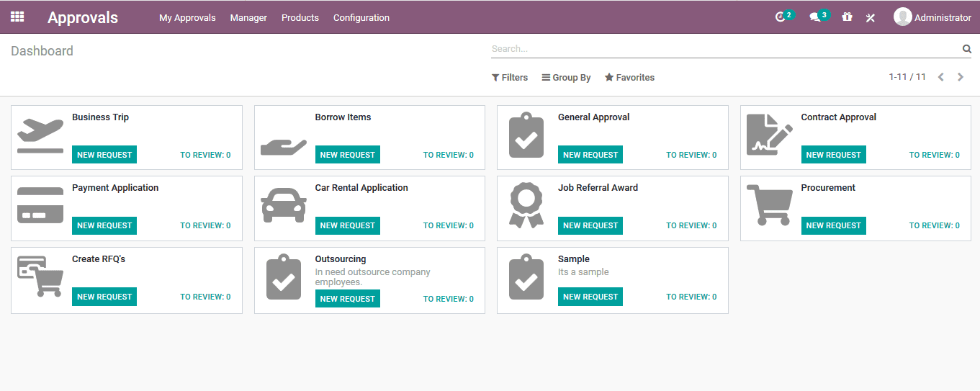The height and width of the screenshot is (391, 980).
Task: Open the conversations chat bubble icon
Action: pyautogui.click(x=815, y=17)
